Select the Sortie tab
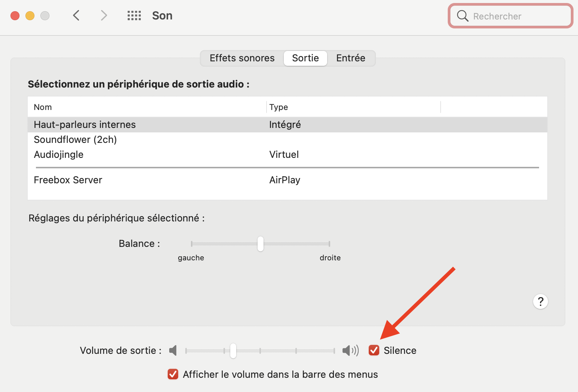578x392 pixels. pos(305,58)
